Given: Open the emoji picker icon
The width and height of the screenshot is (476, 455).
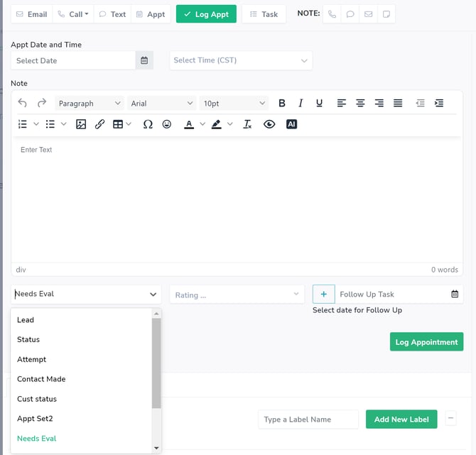Looking at the screenshot, I should pos(167,124).
